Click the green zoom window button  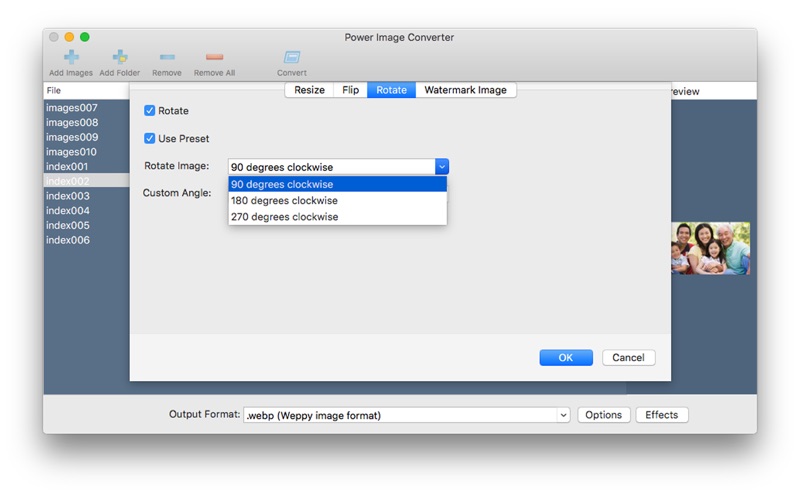click(x=85, y=37)
